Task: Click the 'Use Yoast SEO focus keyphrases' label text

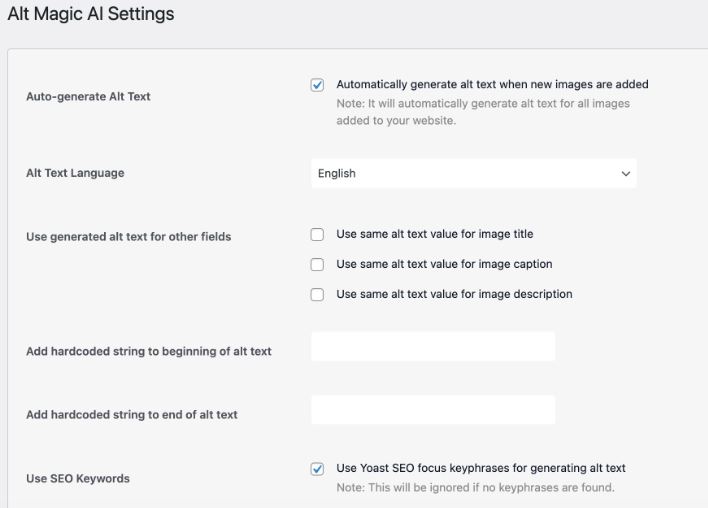Action: [x=481, y=468]
